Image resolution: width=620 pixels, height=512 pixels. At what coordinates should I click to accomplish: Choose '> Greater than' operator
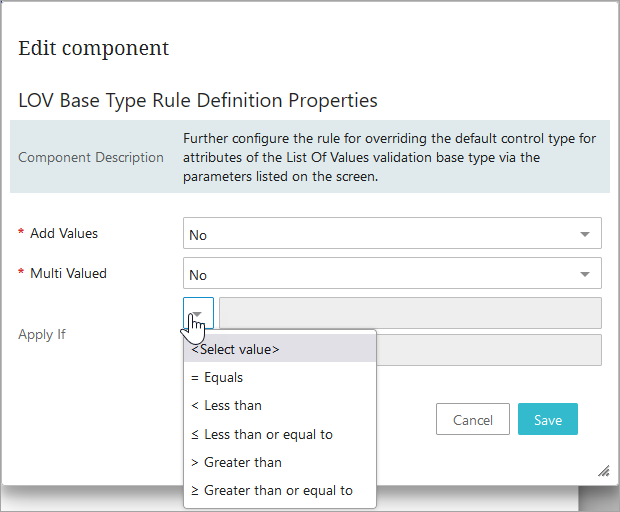coord(280,463)
